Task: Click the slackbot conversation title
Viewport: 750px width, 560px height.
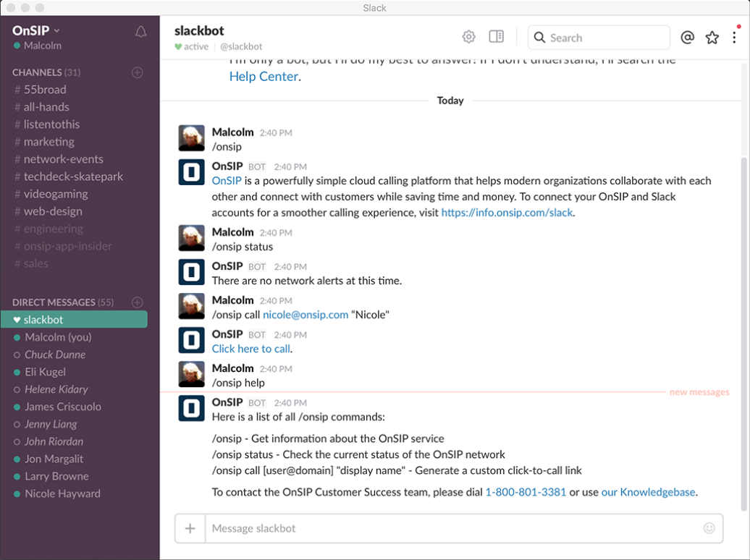Action: tap(199, 30)
